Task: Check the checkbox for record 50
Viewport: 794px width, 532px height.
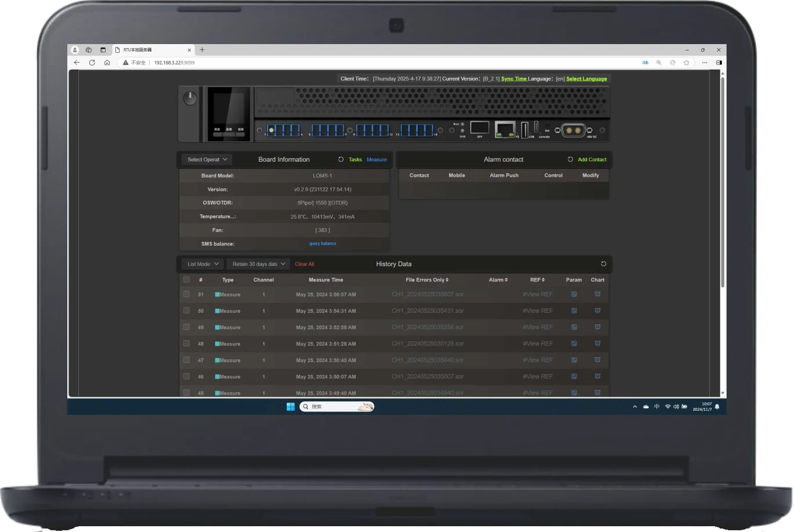Action: point(186,310)
